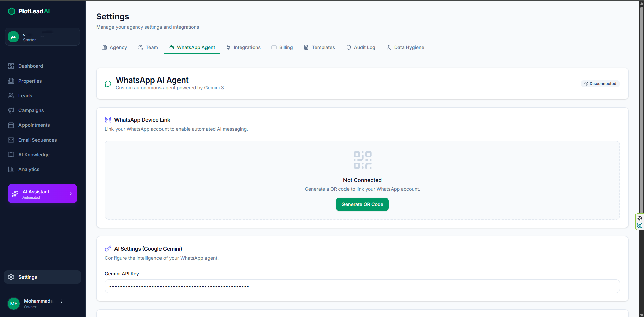
Task: Click the large QR code placeholder icon
Action: [x=363, y=160]
